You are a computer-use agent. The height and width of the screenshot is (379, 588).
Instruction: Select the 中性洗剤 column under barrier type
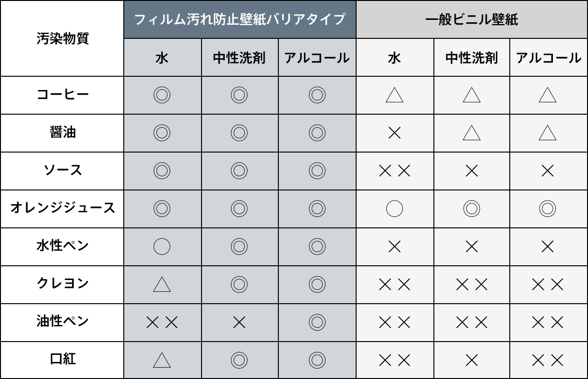239,58
